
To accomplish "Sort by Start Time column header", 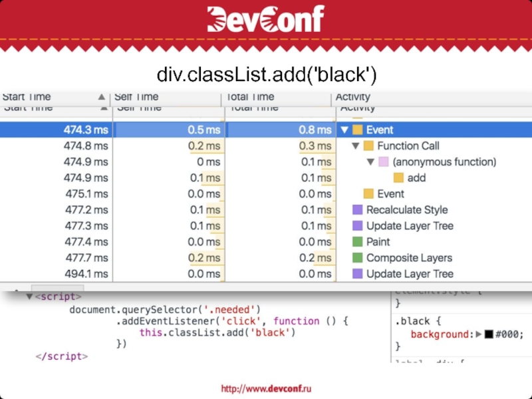I will pyautogui.click(x=27, y=97).
